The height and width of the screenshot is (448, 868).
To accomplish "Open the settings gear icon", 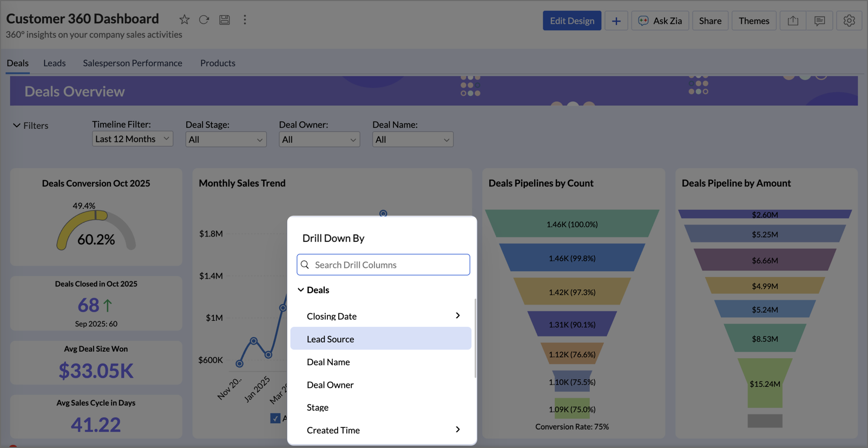I will coord(849,21).
